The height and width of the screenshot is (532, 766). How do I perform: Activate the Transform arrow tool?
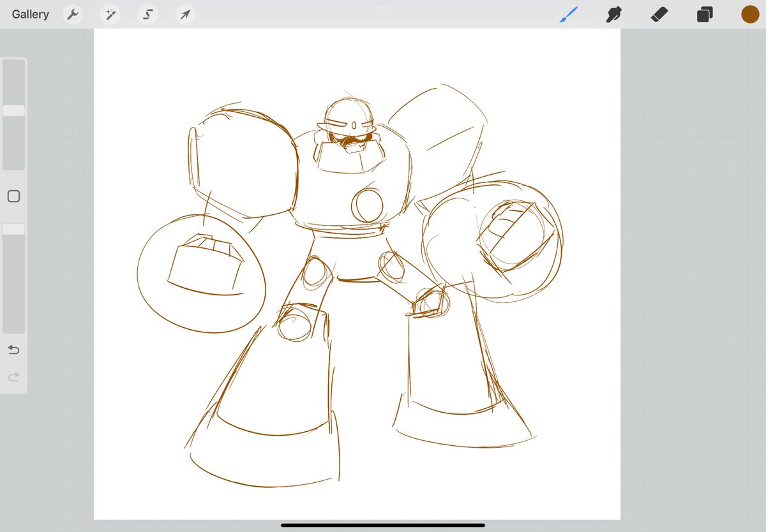184,14
